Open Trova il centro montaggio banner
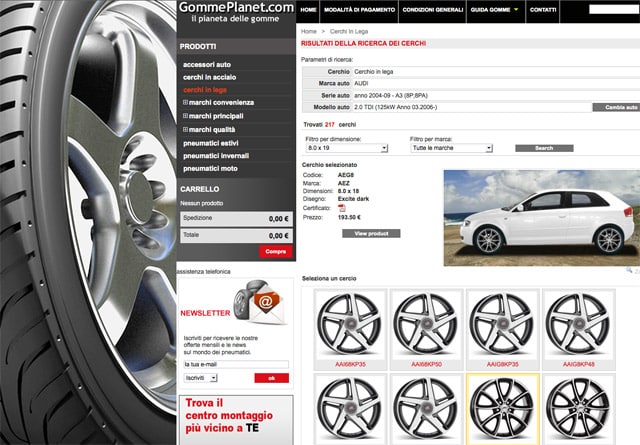Image resolution: width=640 pixels, height=445 pixels. click(236, 420)
